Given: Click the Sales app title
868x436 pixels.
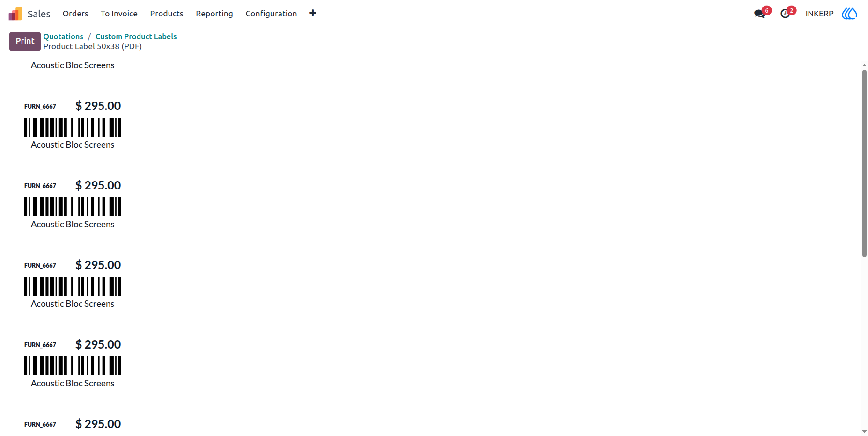Looking at the screenshot, I should (39, 14).
